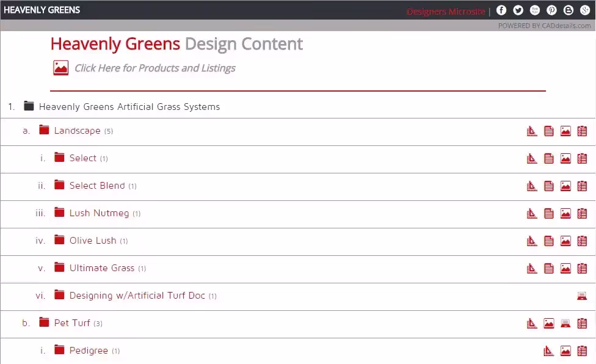Click Here for Products and Listings link

click(x=154, y=68)
